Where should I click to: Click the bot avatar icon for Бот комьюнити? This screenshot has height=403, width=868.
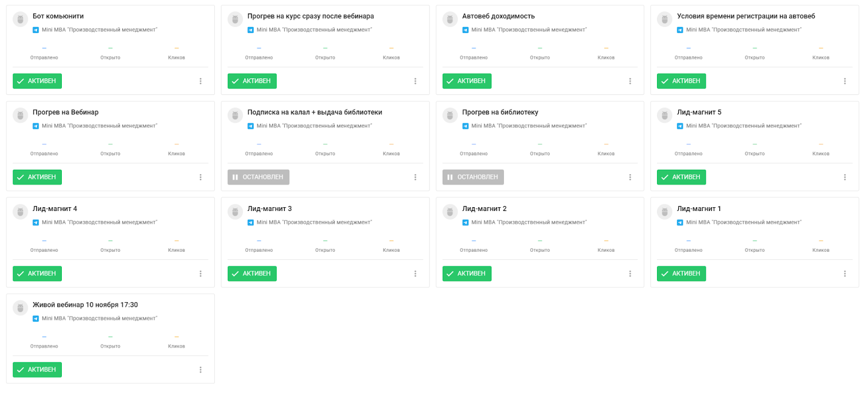pyautogui.click(x=20, y=19)
